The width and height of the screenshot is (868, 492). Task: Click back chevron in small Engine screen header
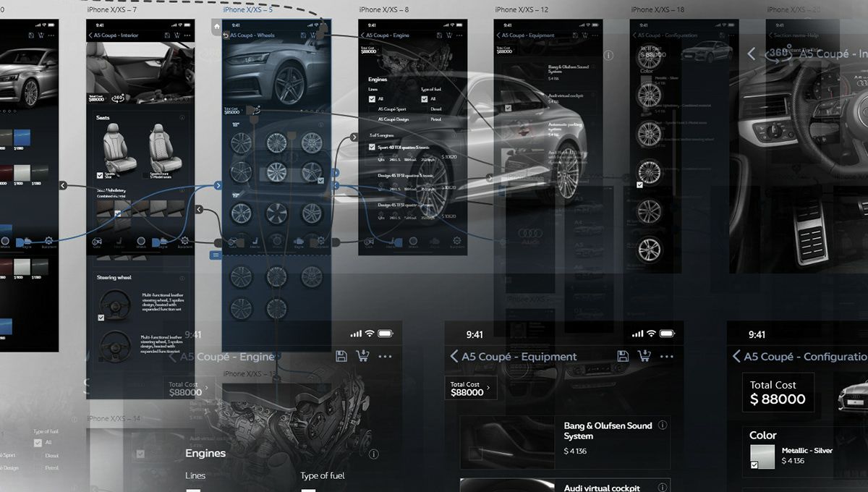(x=364, y=35)
